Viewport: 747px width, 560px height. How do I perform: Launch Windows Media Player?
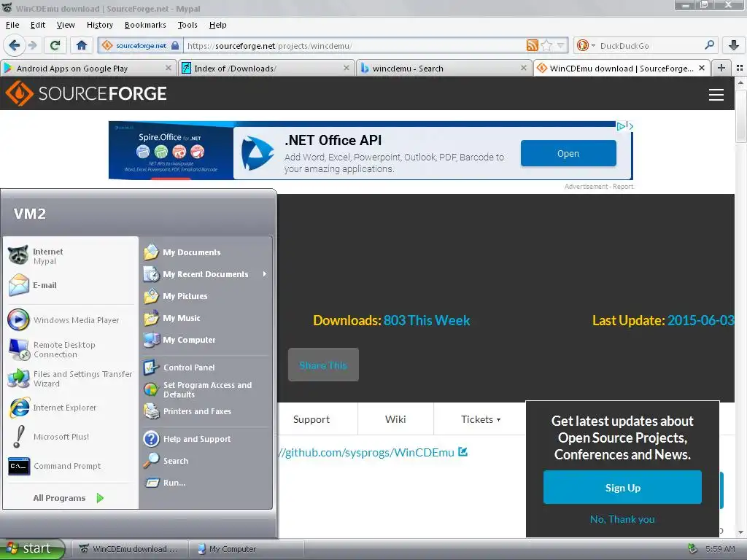pyautogui.click(x=71, y=320)
